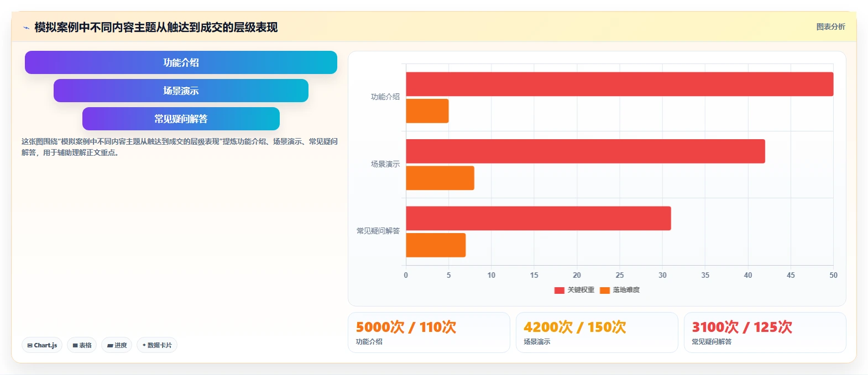The height and width of the screenshot is (375, 868).
Task: Click the x-axis tick label 5
Action: click(448, 275)
